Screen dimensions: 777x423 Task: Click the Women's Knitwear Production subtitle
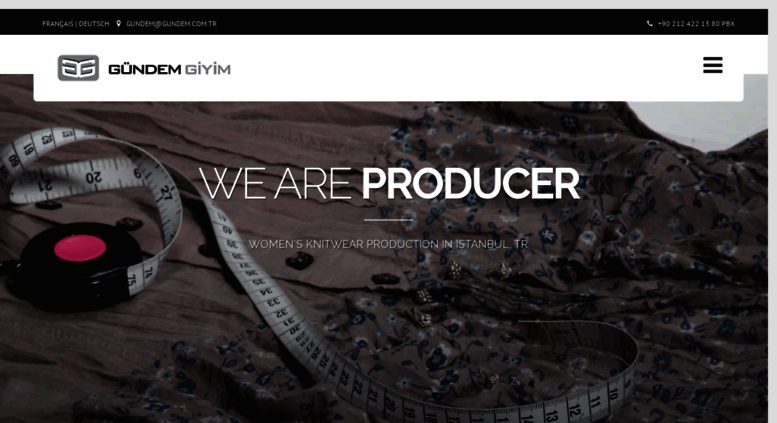388,244
